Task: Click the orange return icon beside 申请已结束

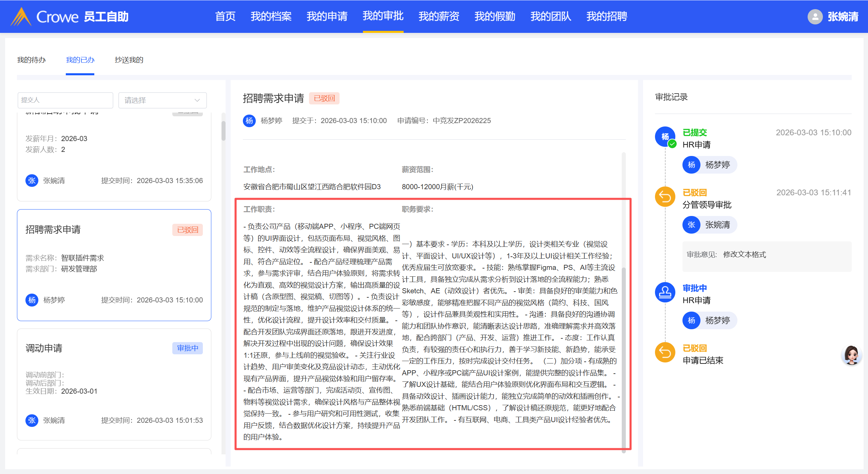Action: (x=665, y=352)
